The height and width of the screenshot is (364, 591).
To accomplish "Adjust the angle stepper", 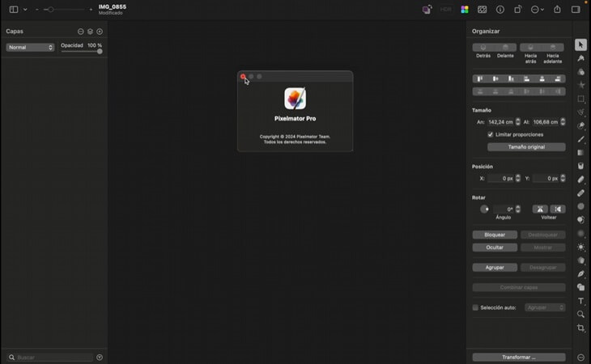I will point(518,209).
